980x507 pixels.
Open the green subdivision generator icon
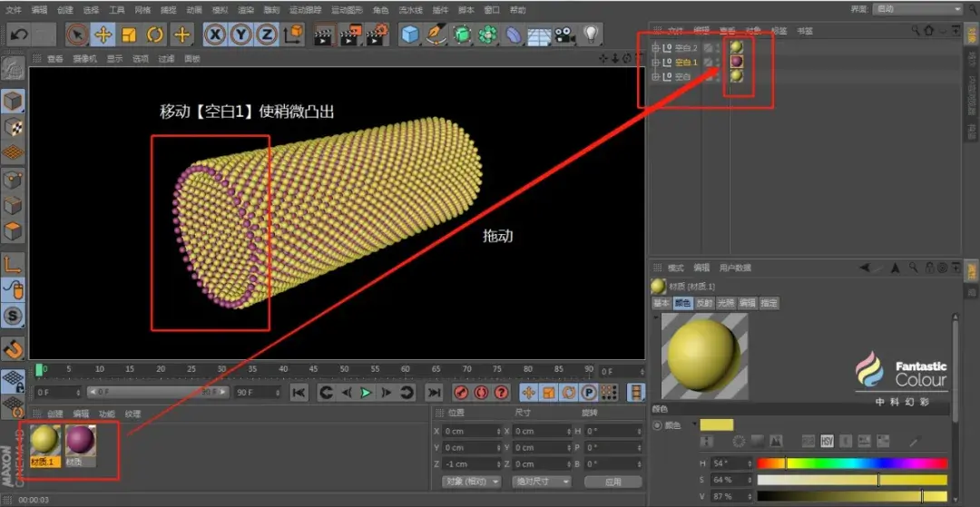(x=461, y=34)
